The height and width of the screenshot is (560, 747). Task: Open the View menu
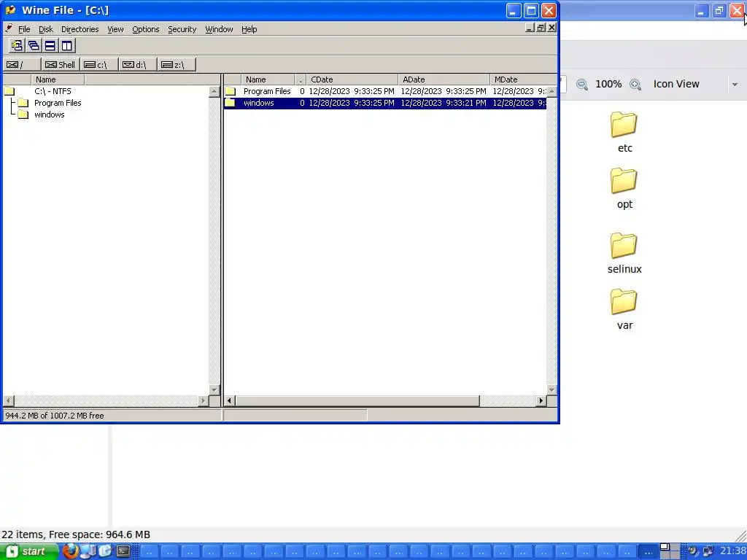(115, 29)
